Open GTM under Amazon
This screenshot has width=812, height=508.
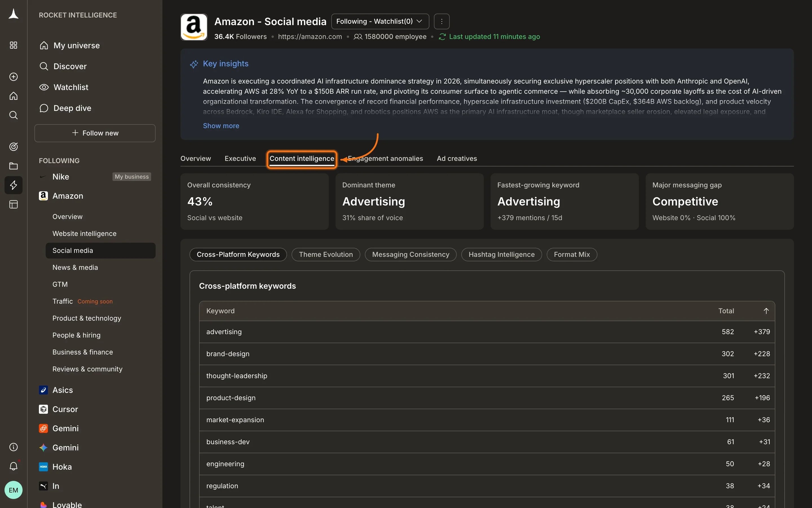pos(101,284)
